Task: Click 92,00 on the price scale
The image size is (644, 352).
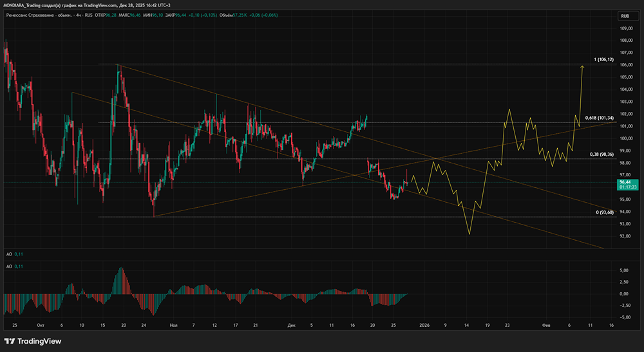Action: 626,236
